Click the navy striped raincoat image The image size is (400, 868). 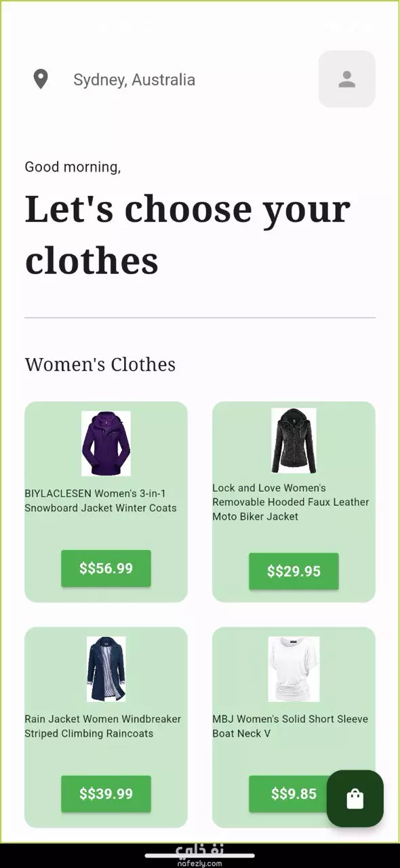point(106,669)
